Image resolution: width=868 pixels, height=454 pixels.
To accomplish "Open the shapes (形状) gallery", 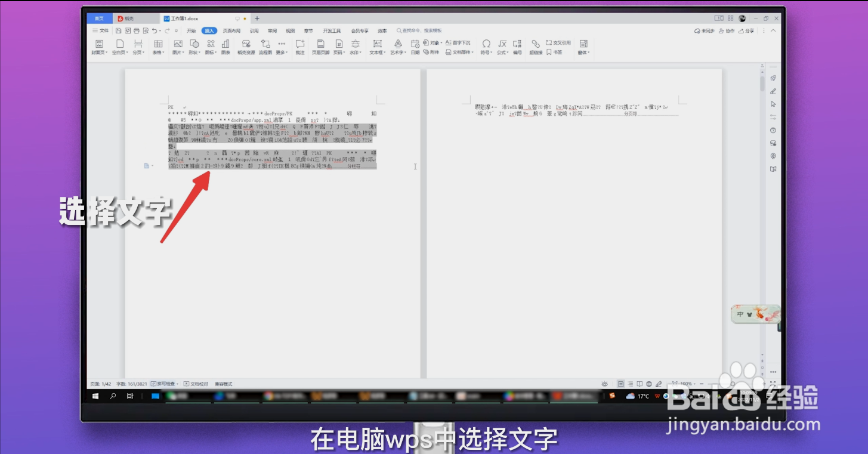I will pos(194,47).
